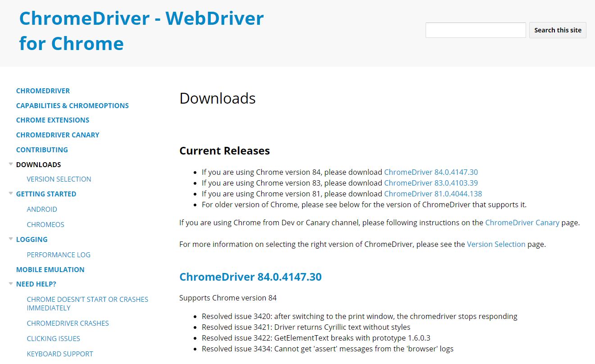Image resolution: width=595 pixels, height=364 pixels.
Task: Open the Logging sidebar page
Action: tap(32, 239)
